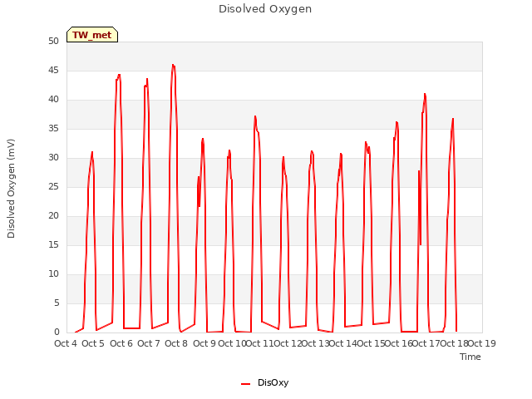The width and height of the screenshot is (532, 399).
Task: Click the Oct 7 date tick label
Action: pos(149,343)
